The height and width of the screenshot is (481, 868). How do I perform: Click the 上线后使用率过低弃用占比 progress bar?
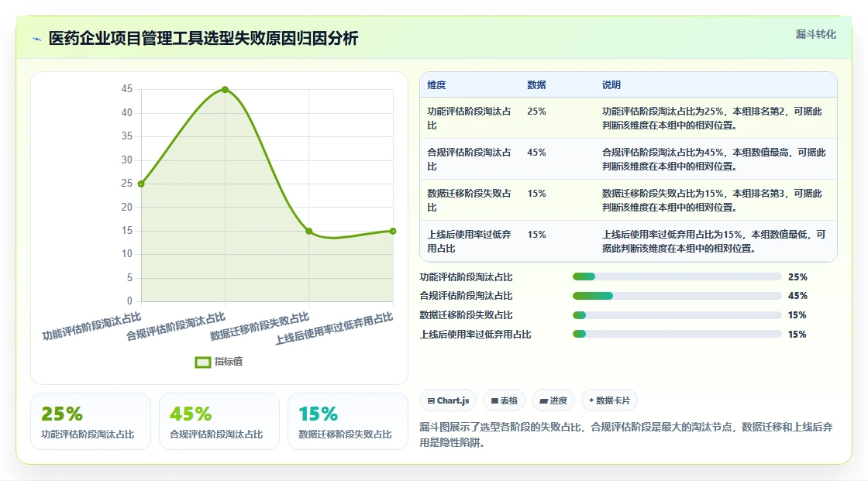click(677, 335)
